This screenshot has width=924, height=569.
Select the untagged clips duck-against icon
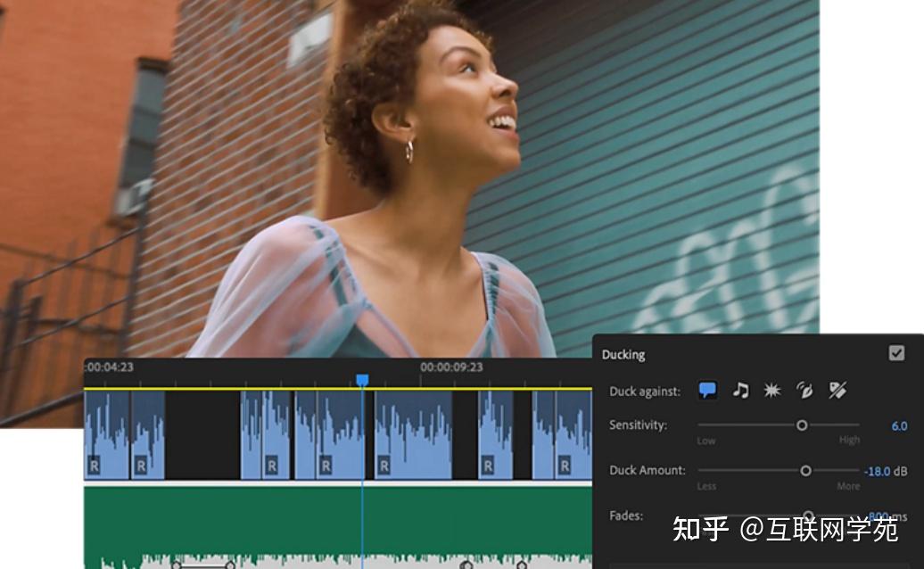point(837,390)
